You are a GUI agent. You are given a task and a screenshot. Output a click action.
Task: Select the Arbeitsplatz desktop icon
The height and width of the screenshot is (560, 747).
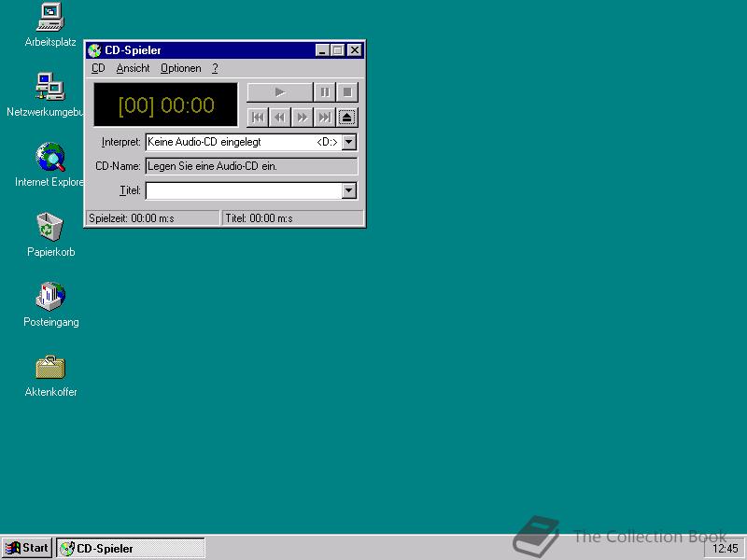(50, 25)
